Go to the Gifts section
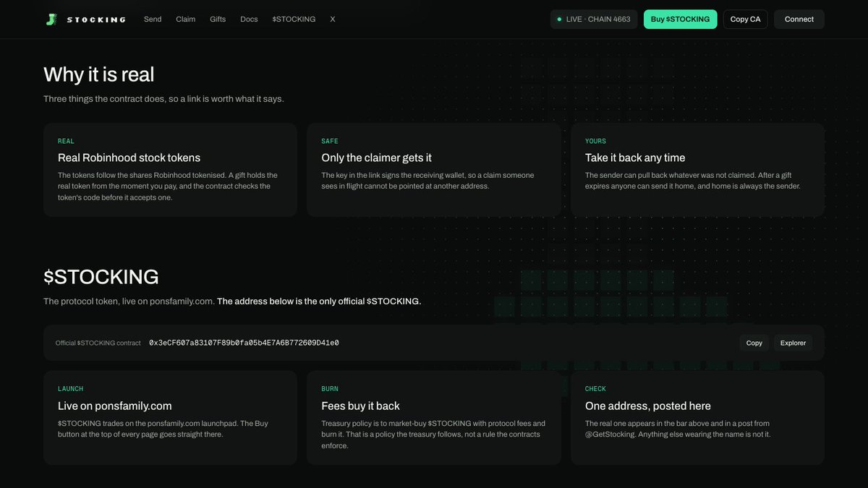Image resolution: width=868 pixels, height=488 pixels. coord(218,20)
